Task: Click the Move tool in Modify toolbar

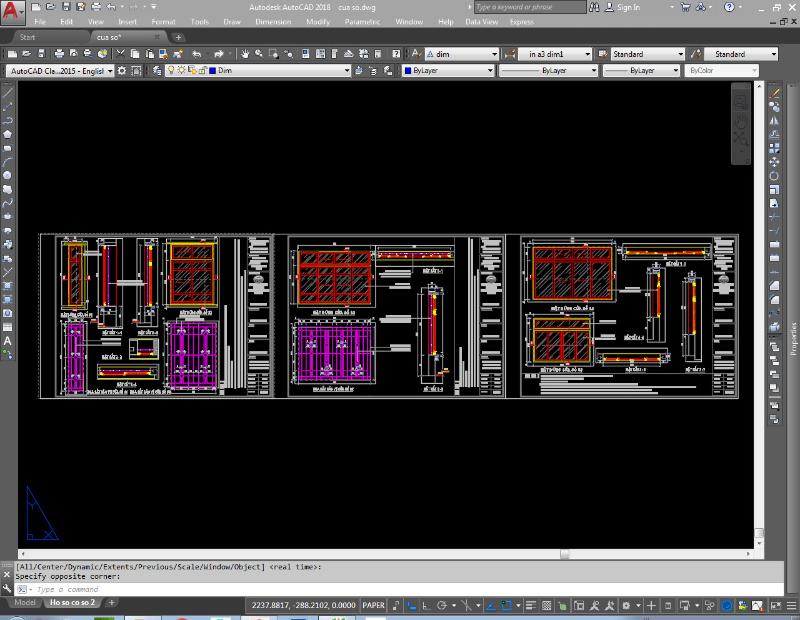Action: pyautogui.click(x=774, y=162)
